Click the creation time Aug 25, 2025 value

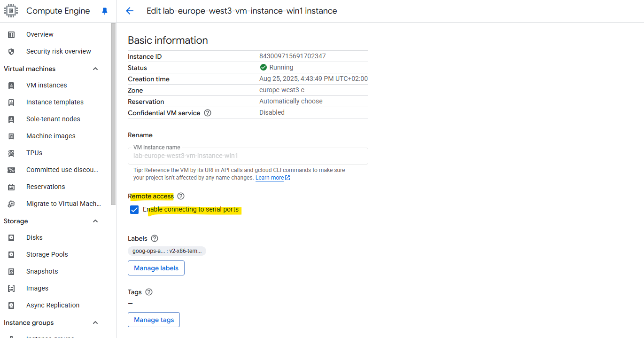tap(313, 79)
